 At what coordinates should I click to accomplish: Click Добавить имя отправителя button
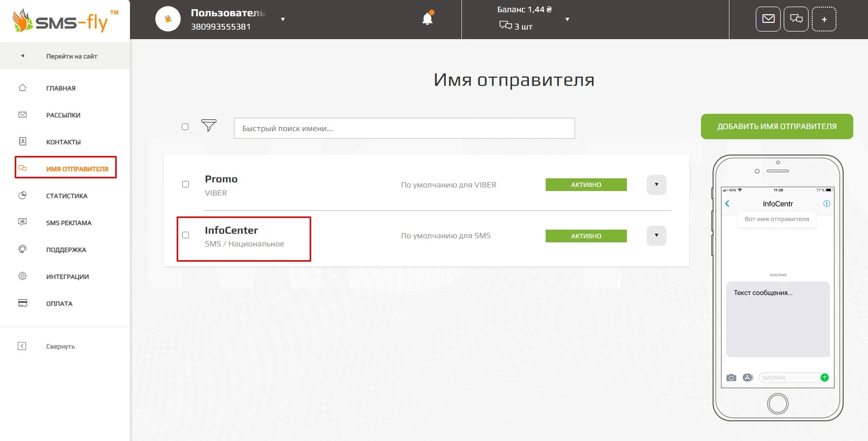pyautogui.click(x=777, y=127)
